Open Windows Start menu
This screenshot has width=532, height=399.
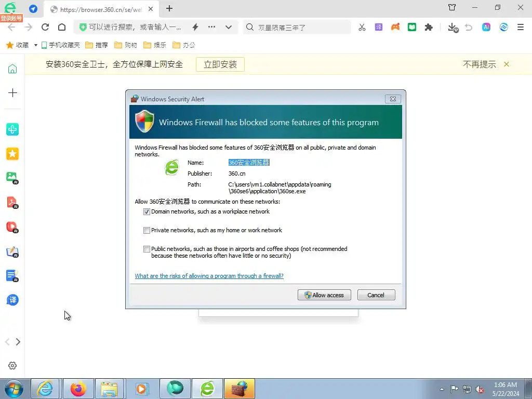[x=14, y=389]
